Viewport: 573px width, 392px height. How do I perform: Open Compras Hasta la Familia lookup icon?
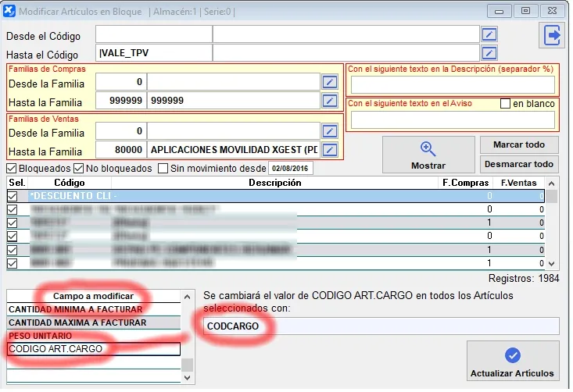tap(330, 101)
